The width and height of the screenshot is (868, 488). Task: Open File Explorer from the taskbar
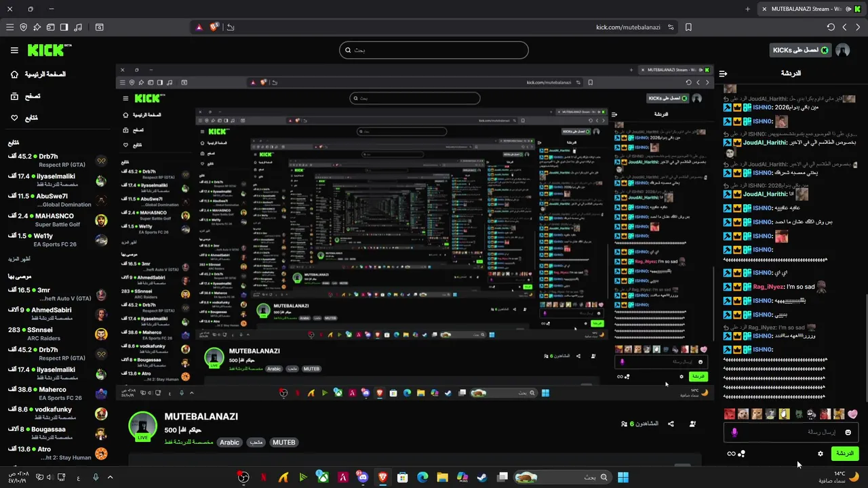click(442, 477)
